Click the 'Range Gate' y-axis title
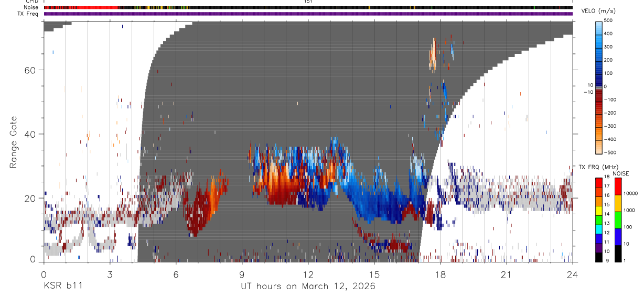 pos(13,142)
